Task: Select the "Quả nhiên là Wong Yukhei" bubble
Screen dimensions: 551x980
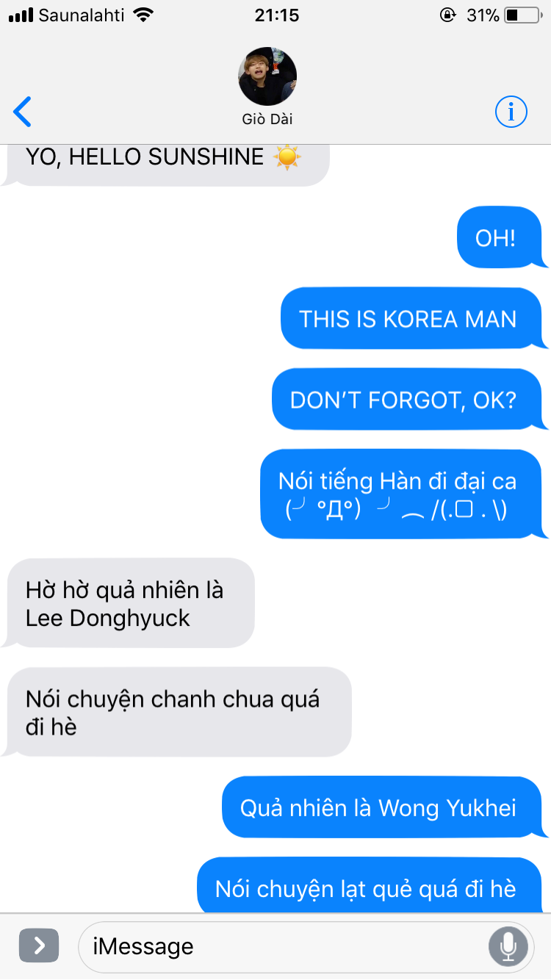Action: (383, 807)
